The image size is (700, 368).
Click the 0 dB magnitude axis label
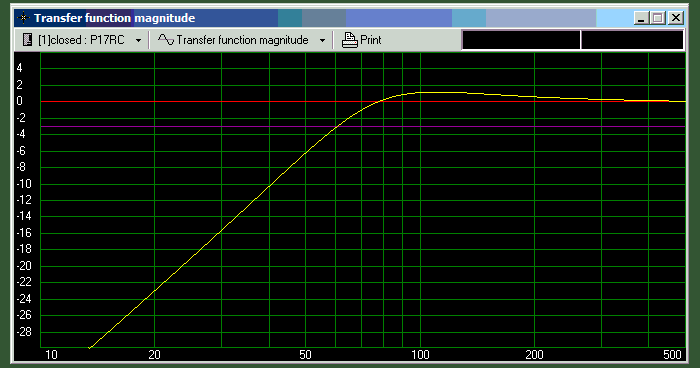coord(19,101)
